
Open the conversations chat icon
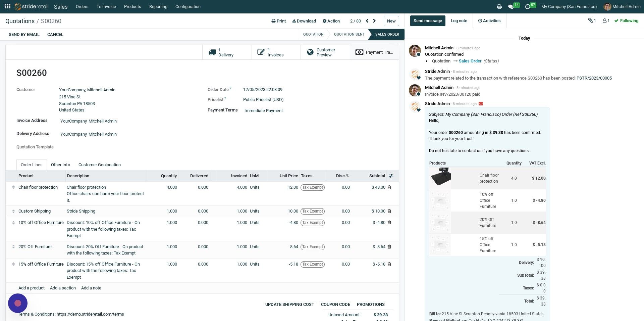[511, 7]
